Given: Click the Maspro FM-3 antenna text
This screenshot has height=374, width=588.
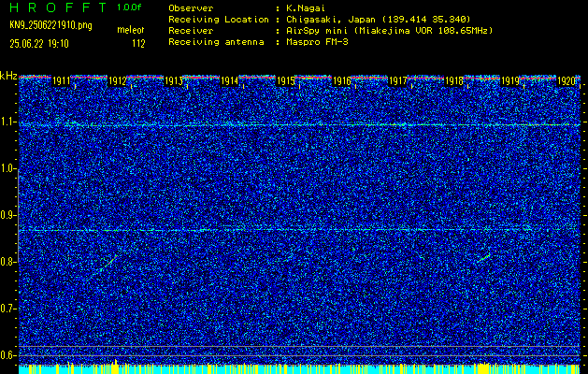Looking at the screenshot, I should point(317,42).
